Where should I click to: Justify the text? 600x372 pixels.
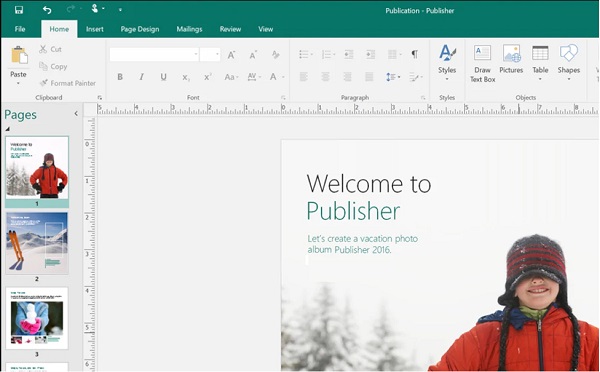pos(369,77)
